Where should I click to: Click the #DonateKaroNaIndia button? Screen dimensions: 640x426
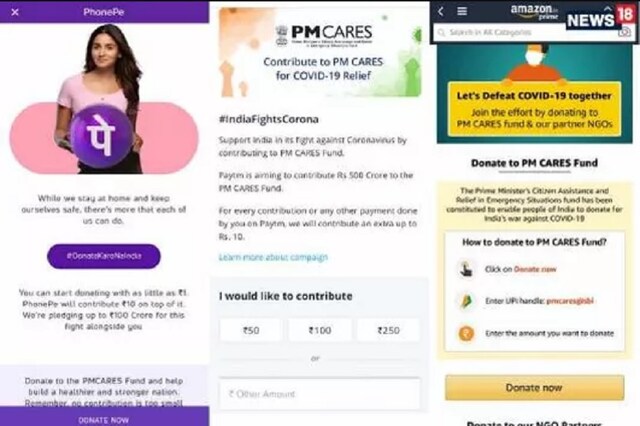tap(104, 256)
